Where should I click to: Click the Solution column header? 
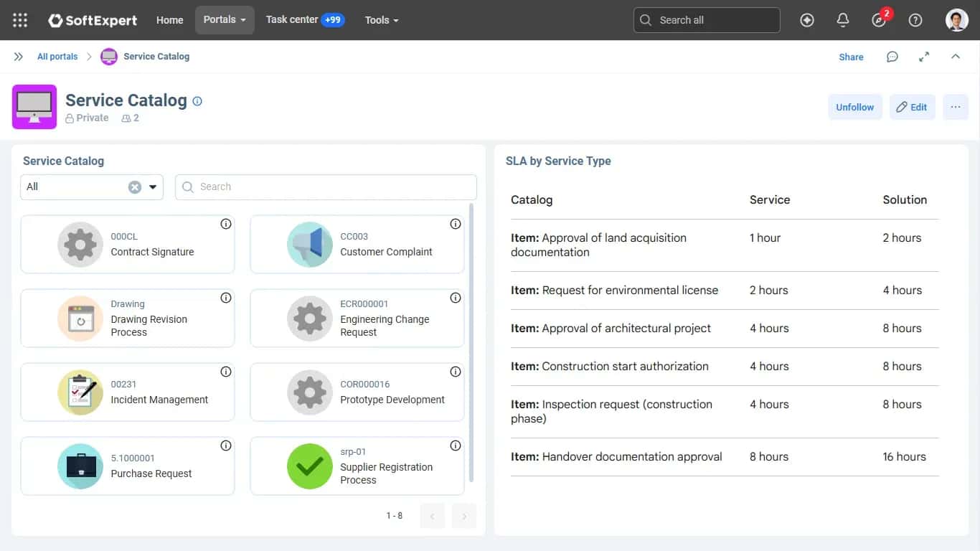tap(905, 200)
